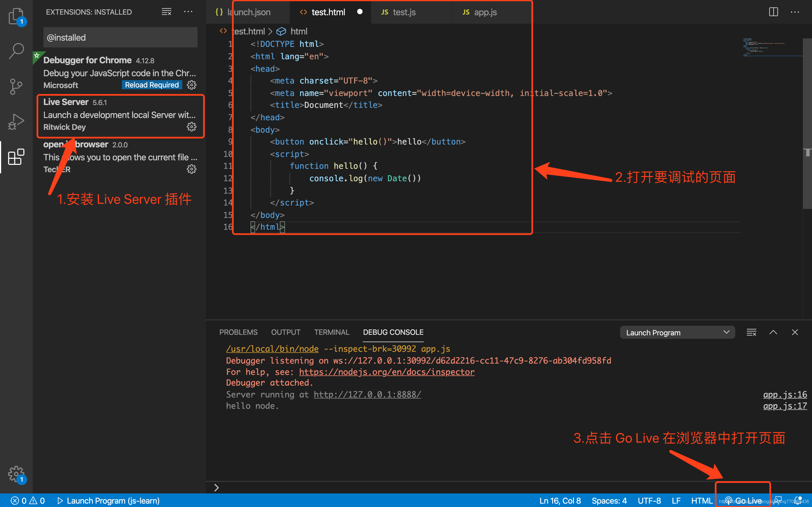Click the errors and warnings counter
This screenshot has width=812, height=507.
point(27,501)
